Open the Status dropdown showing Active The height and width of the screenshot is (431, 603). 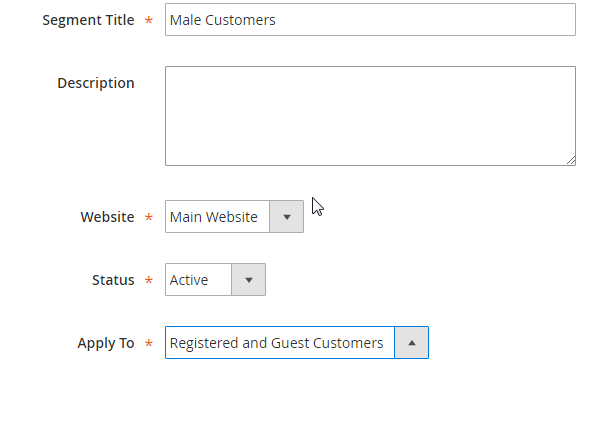pos(198,280)
